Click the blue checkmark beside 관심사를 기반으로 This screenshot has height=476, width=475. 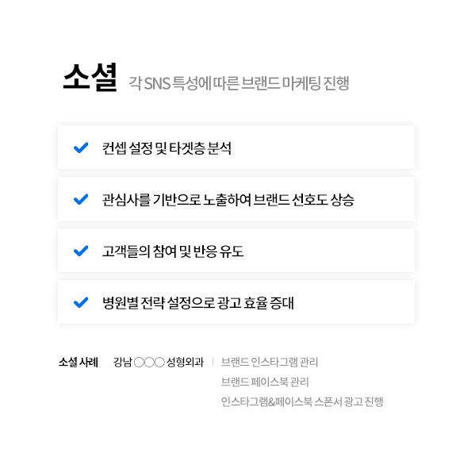point(81,199)
